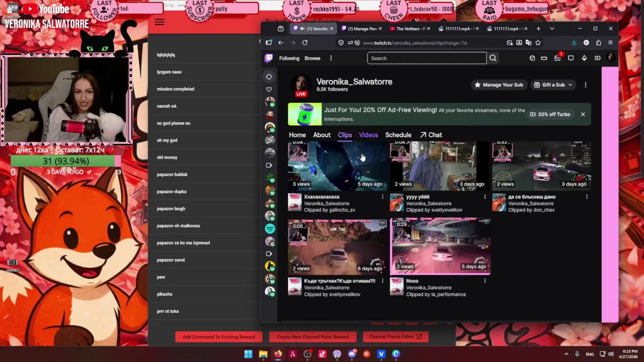Image resolution: width=644 pixels, height=362 pixels.
Task: Focus the Twitch search field
Action: click(427, 58)
